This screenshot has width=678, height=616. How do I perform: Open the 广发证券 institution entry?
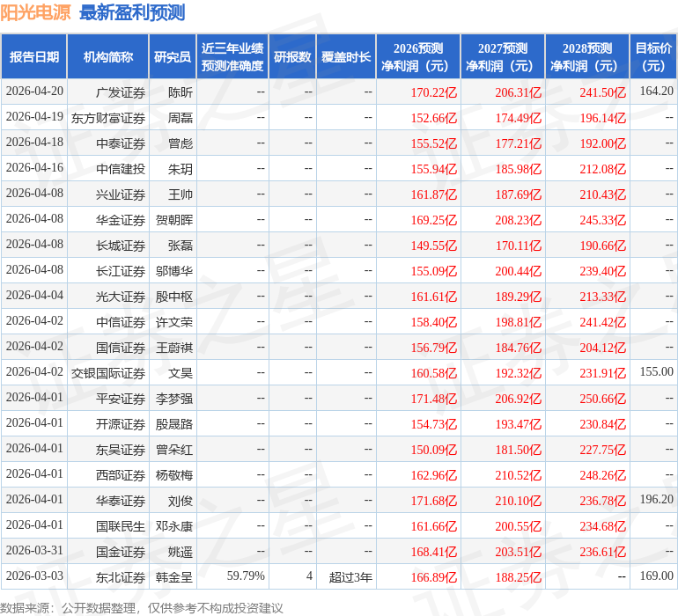click(121, 92)
